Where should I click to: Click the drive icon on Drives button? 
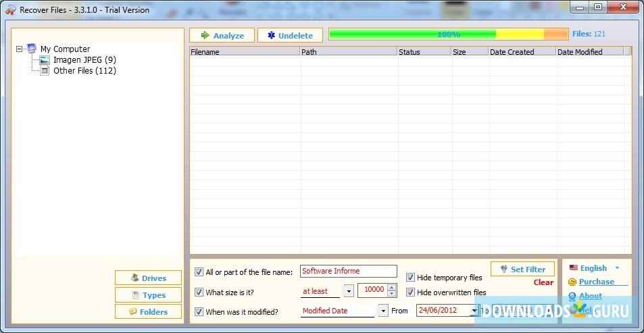[x=134, y=278]
